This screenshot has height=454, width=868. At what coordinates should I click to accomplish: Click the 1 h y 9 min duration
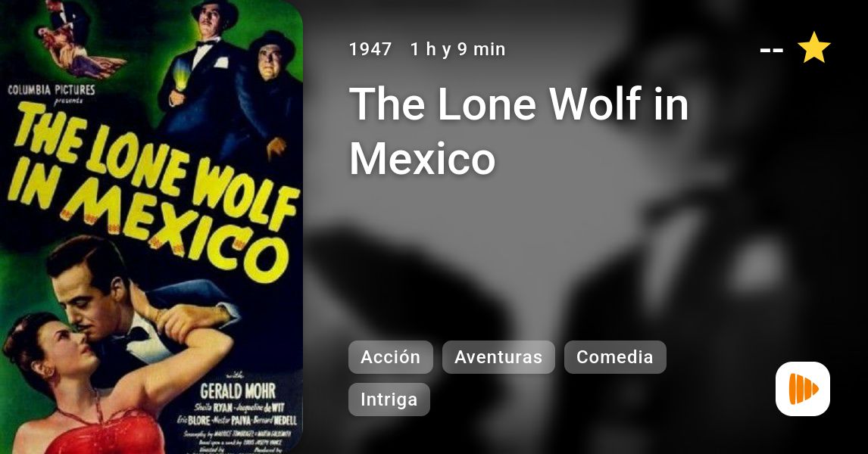[x=457, y=49]
